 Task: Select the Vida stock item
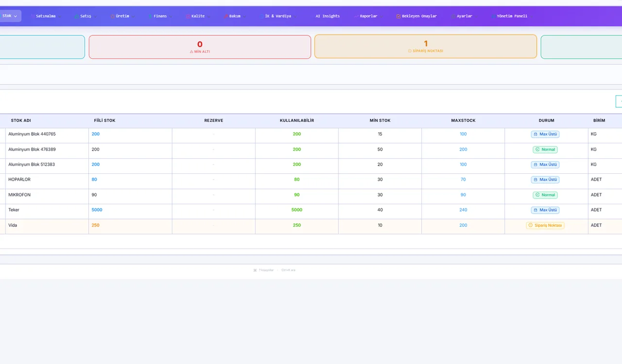tap(13, 225)
